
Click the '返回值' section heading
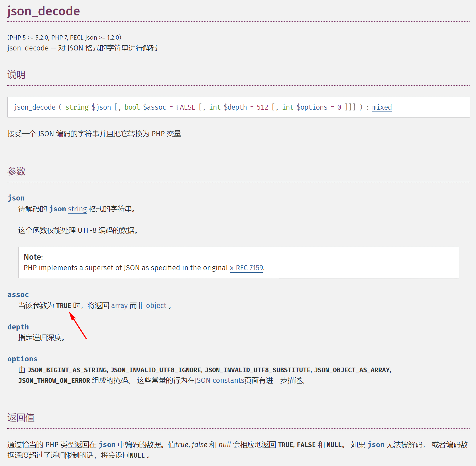tap(21, 418)
